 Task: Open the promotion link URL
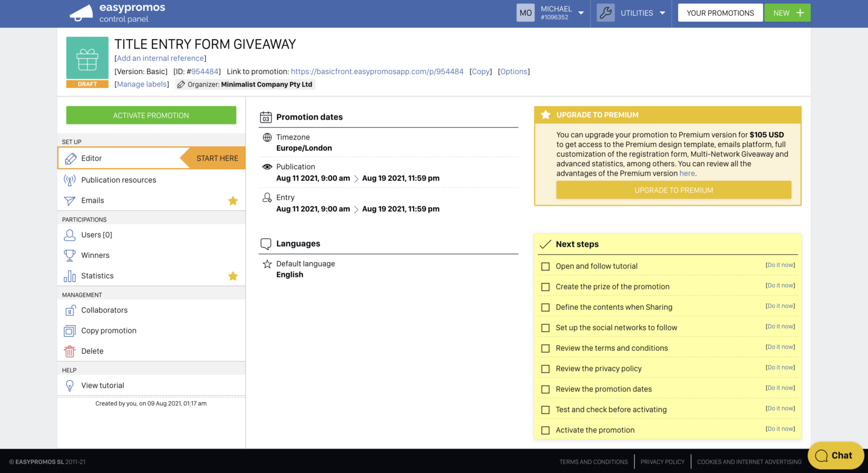coord(377,71)
